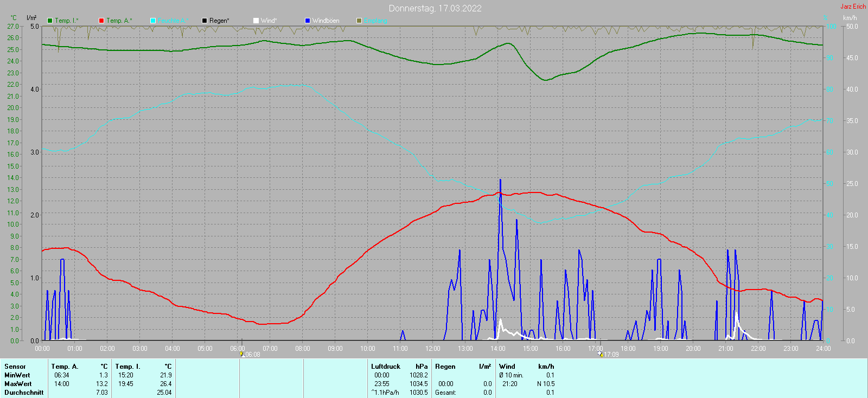Click the "00:00" time axis label

[42, 349]
